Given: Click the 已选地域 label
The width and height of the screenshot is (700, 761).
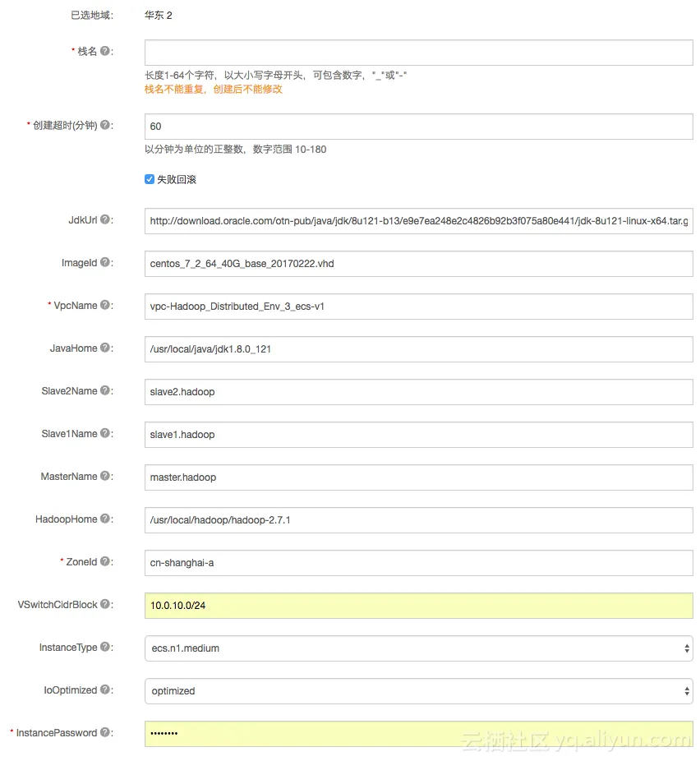Looking at the screenshot, I should click(x=92, y=15).
